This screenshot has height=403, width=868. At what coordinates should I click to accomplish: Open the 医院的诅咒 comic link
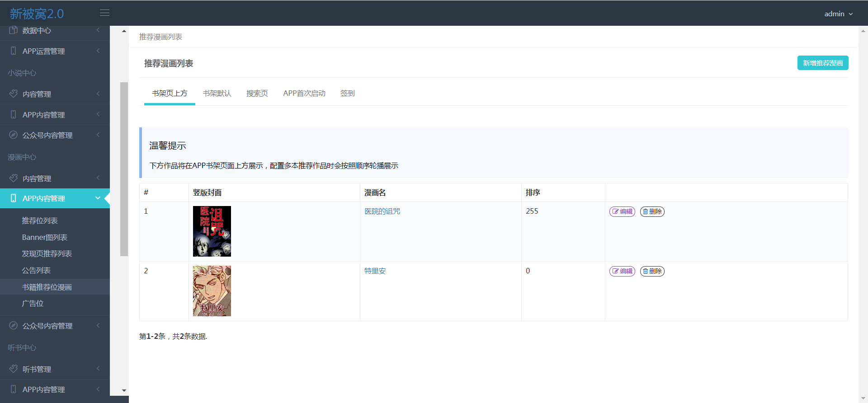pos(382,211)
